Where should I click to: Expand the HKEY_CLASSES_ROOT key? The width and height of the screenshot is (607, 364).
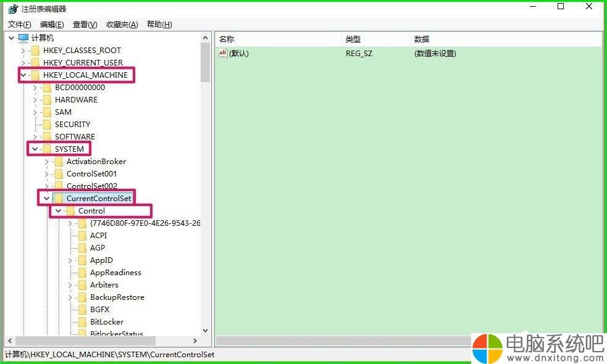tap(23, 51)
